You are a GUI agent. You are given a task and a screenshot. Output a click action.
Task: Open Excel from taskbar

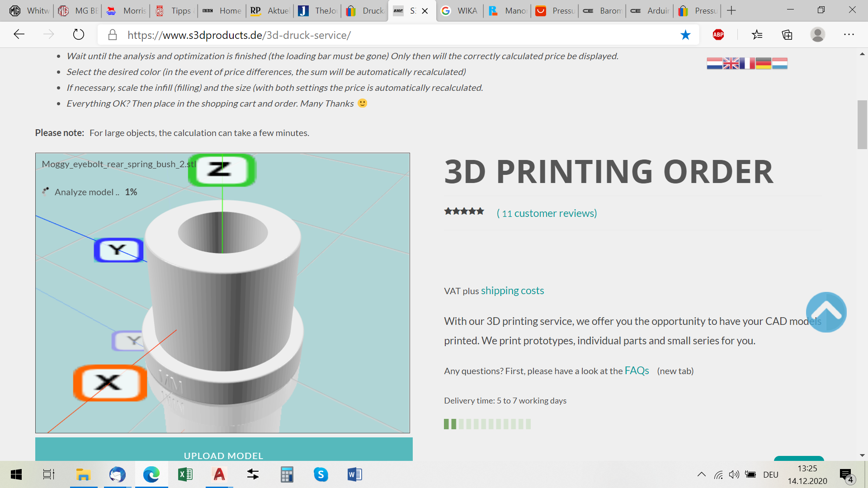click(185, 474)
